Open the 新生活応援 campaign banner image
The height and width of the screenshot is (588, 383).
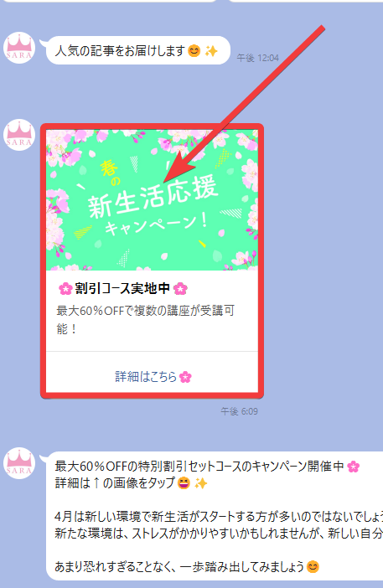[x=152, y=199]
